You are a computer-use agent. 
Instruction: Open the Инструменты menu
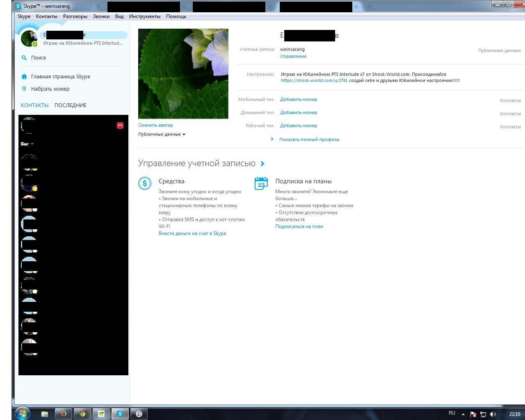click(145, 16)
